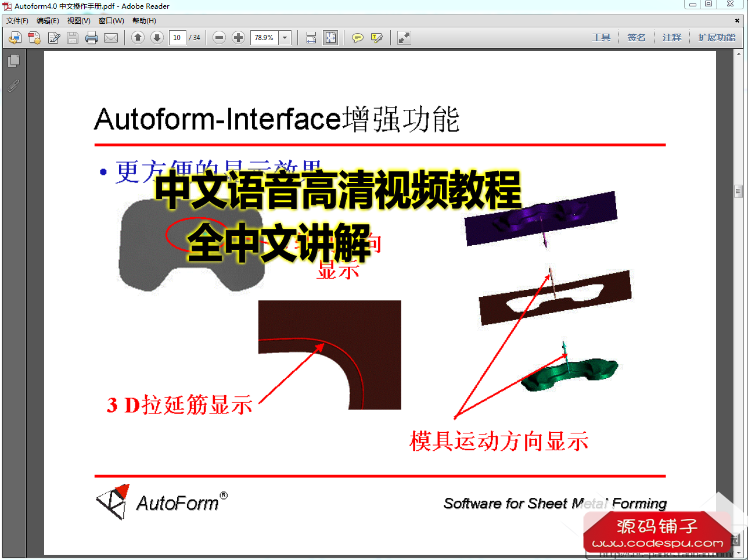This screenshot has height=560, width=748.
Task: Open the 视图(V) menu
Action: click(x=78, y=21)
